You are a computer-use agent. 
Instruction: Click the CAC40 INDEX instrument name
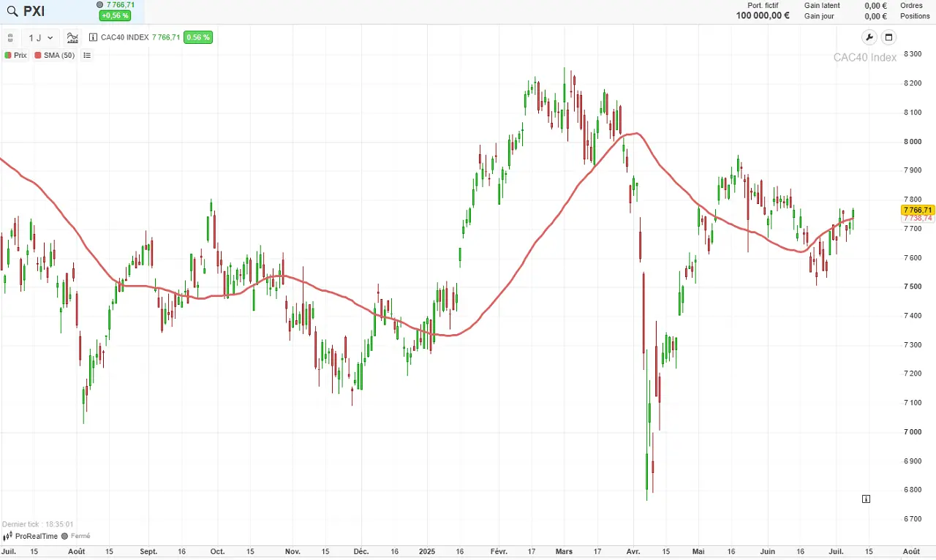(124, 37)
